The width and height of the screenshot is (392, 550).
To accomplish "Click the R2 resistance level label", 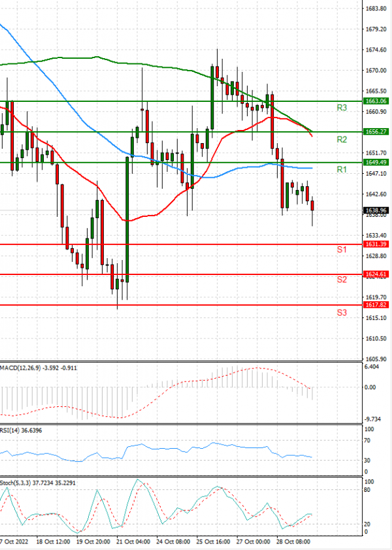I will [x=342, y=139].
